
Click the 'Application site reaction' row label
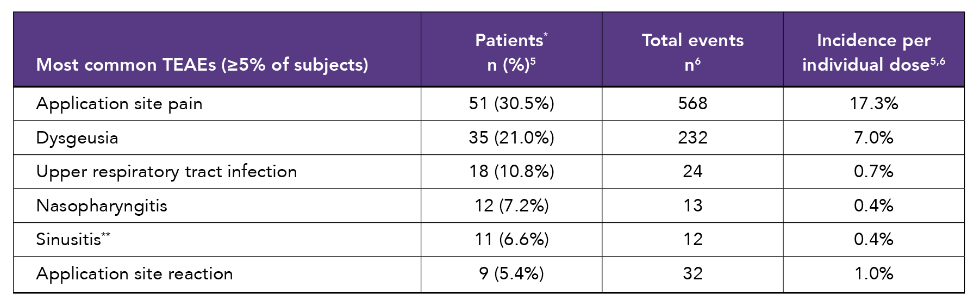click(134, 274)
